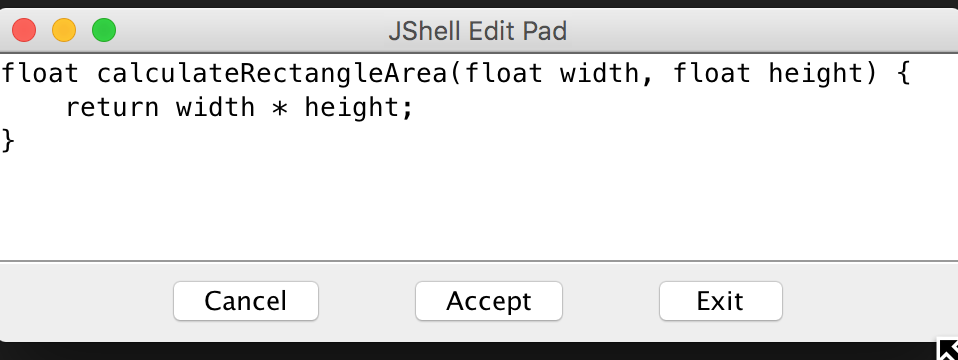Click the closing curly brace on last line
Screen dimensions: 958x360
[x=9, y=141]
